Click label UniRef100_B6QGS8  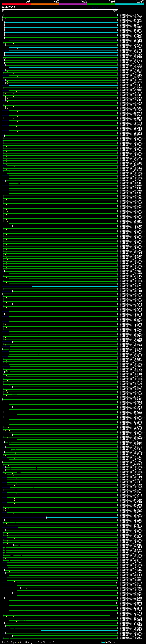(x=131, y=387)
